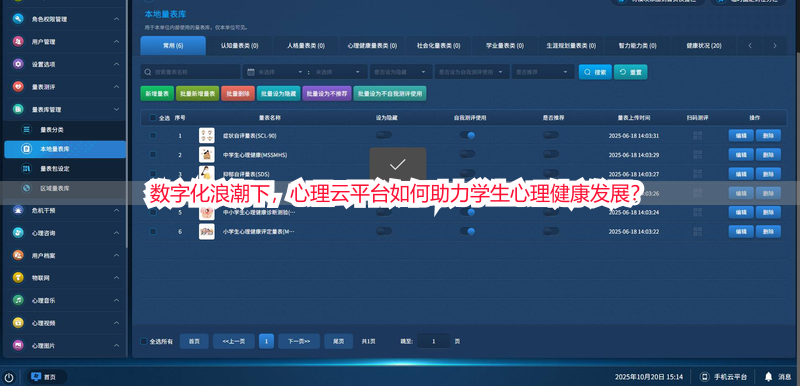Check the 全选所有 checkbox
The height and width of the screenshot is (386, 800).
pos(144,341)
